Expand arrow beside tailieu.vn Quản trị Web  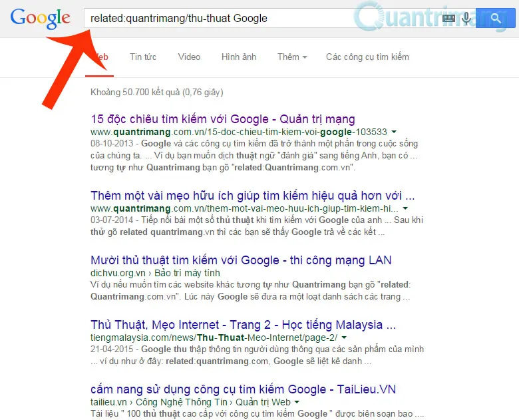tap(297, 402)
